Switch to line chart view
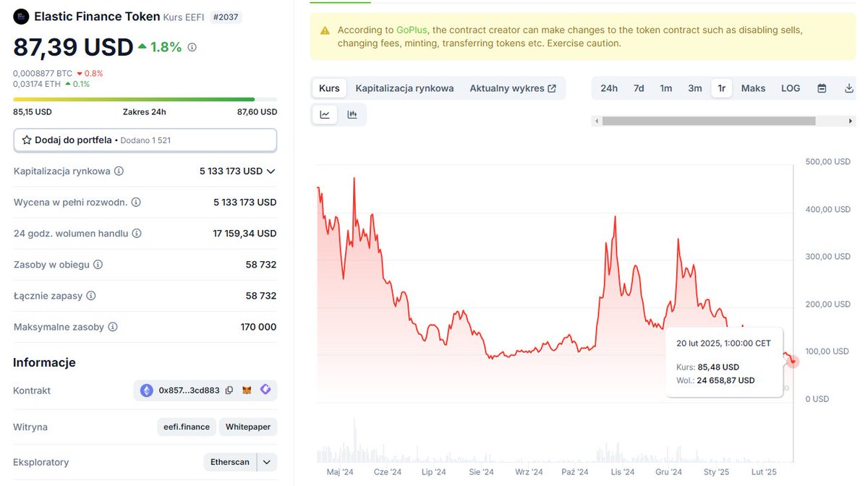Image resolution: width=868 pixels, height=486 pixels. click(x=325, y=114)
